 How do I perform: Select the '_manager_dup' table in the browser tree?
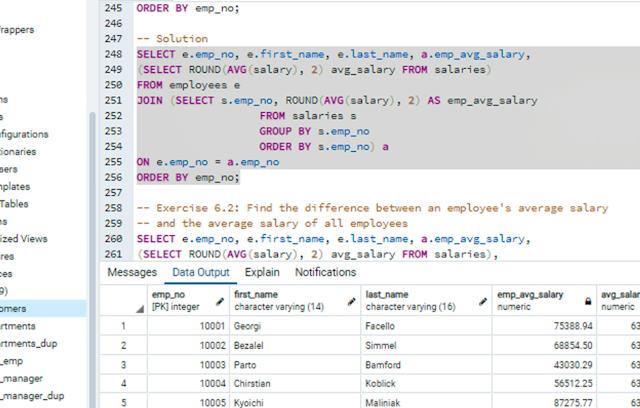point(32,396)
